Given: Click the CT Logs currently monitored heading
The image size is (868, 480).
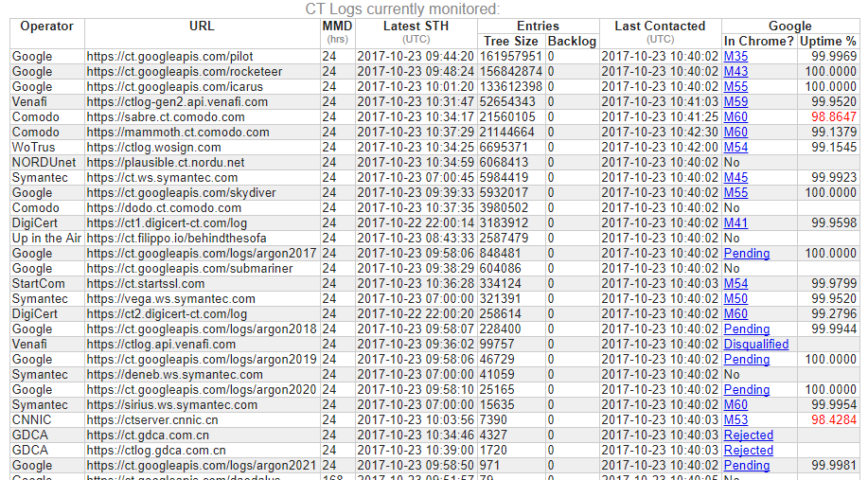Looking at the screenshot, I should click(402, 9).
